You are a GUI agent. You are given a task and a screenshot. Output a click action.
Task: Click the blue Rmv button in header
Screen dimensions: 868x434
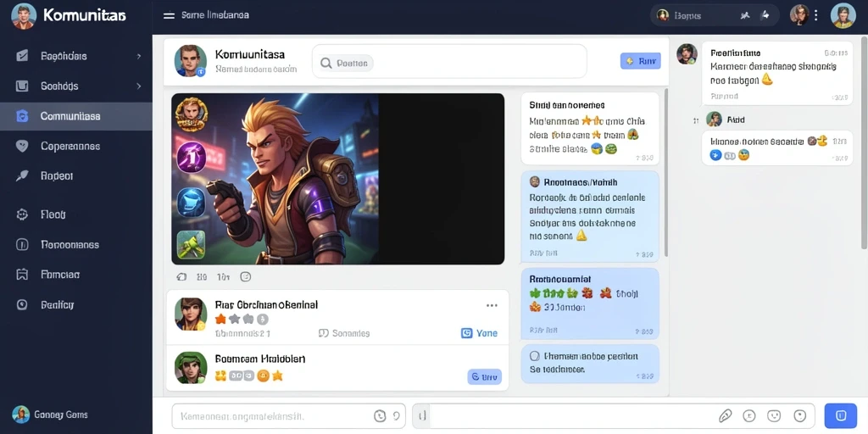pos(641,61)
